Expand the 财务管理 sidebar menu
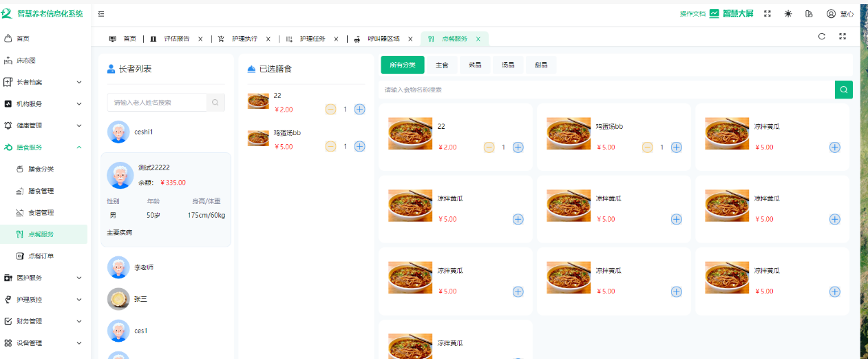868x359 pixels. coord(45,321)
